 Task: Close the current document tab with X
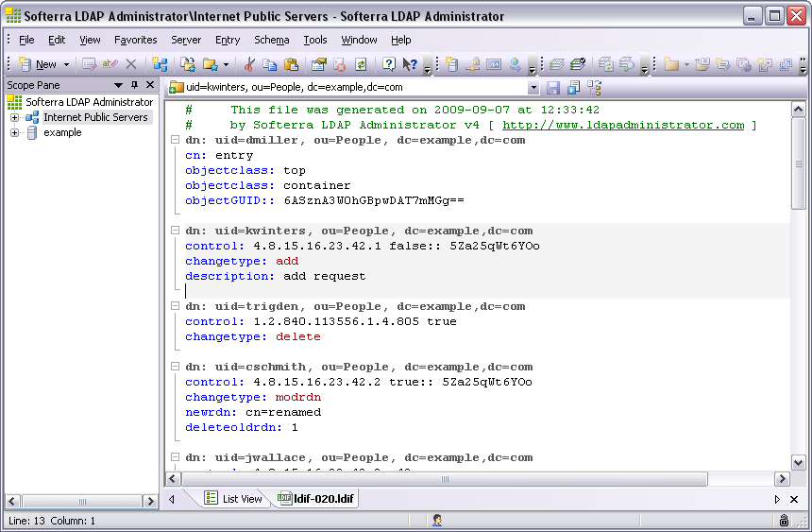794,499
